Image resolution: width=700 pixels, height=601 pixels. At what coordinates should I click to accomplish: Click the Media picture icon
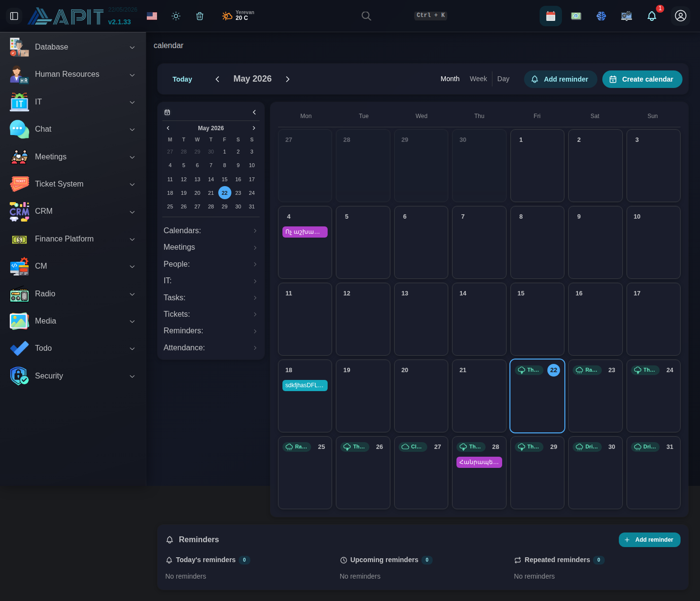(19, 321)
